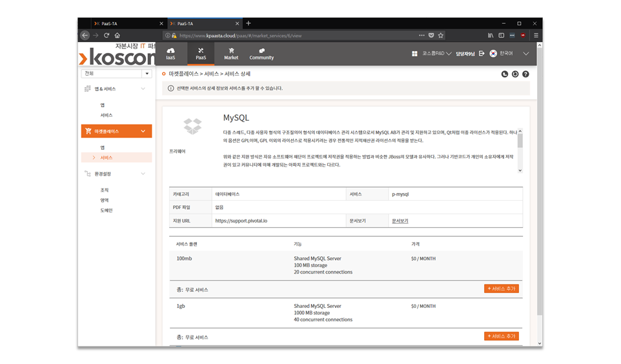Open the organization grid icon
621x364 pixels.
pyautogui.click(x=414, y=54)
